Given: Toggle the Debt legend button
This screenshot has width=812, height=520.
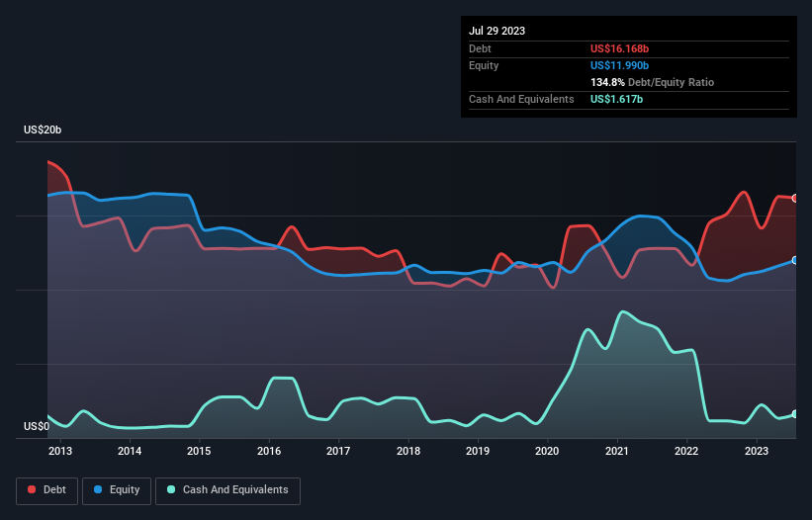Looking at the screenshot, I should (x=46, y=490).
